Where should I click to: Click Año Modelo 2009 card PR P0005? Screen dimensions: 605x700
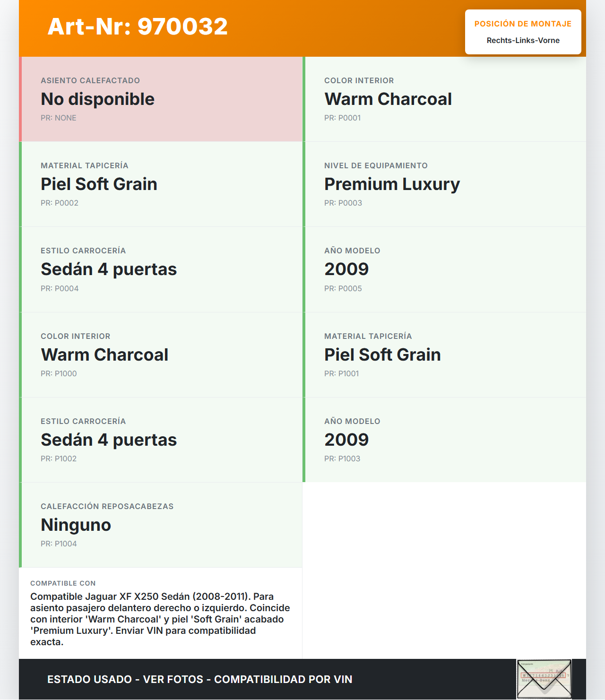click(x=445, y=269)
